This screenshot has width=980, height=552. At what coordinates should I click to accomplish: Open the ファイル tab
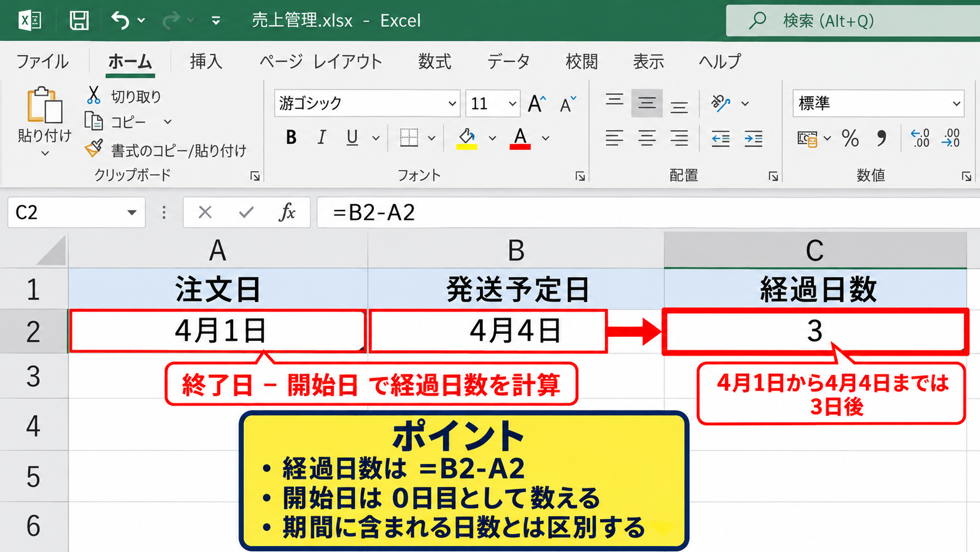click(x=42, y=62)
